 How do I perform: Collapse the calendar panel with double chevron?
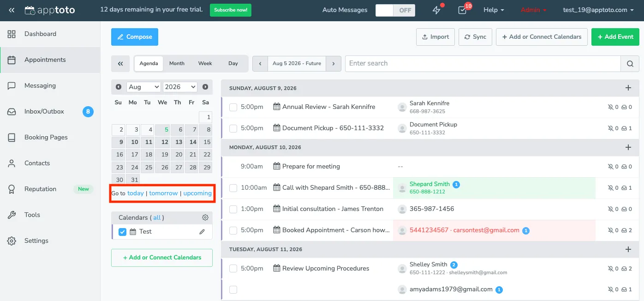[x=120, y=64]
